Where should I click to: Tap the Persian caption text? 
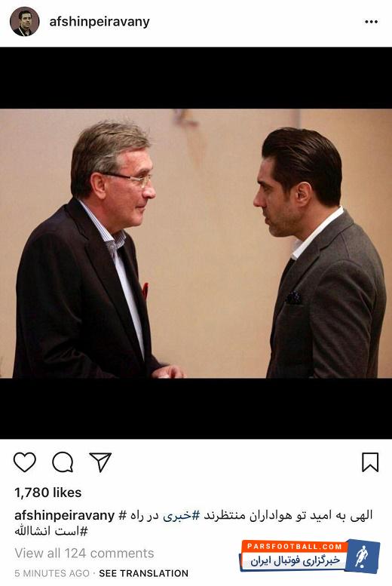click(x=246, y=515)
